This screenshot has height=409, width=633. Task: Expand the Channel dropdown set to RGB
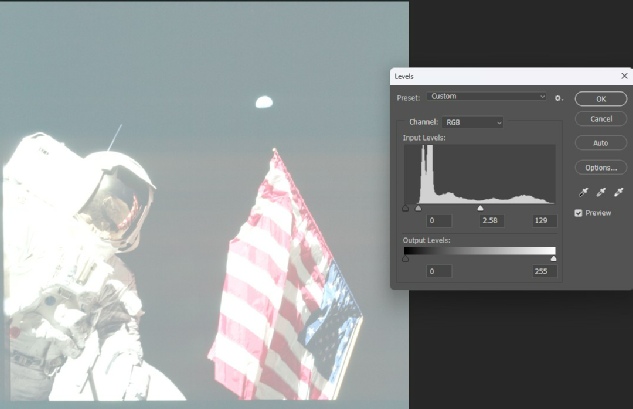(x=473, y=122)
